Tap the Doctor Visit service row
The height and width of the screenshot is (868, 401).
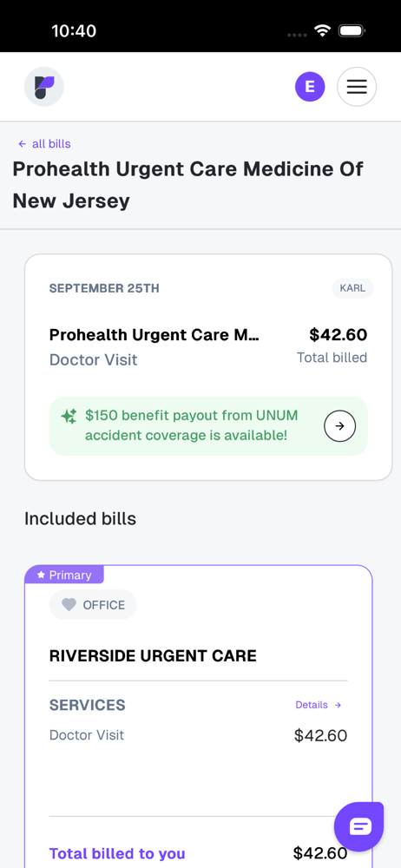click(198, 735)
